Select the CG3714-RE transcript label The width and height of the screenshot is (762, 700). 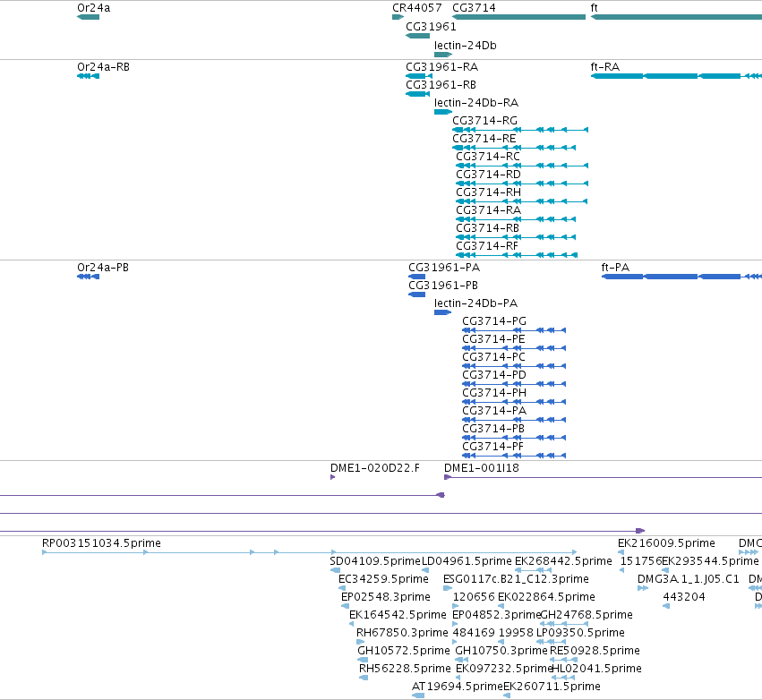click(484, 139)
